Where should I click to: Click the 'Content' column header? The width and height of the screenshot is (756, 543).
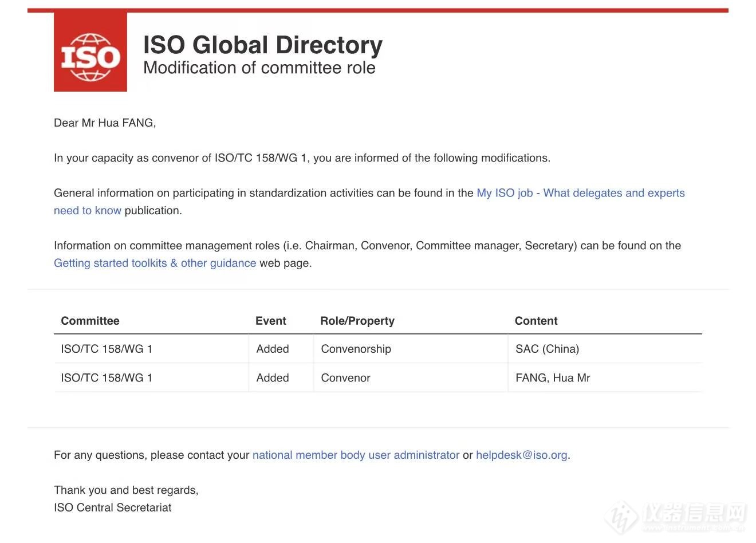coord(536,321)
